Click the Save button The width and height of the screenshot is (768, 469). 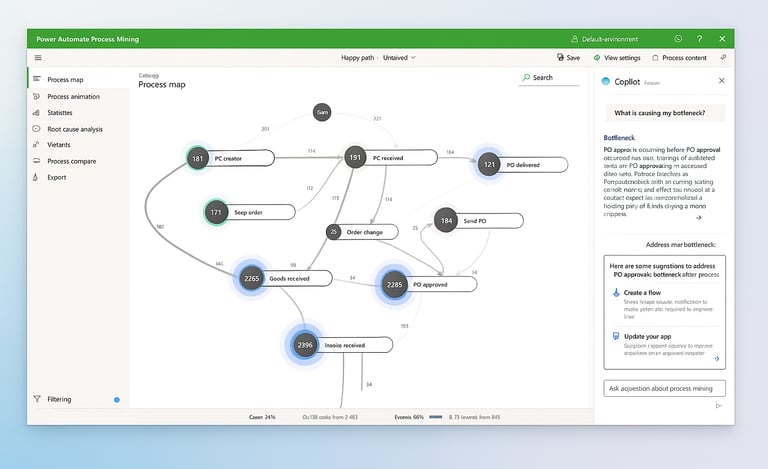click(568, 58)
